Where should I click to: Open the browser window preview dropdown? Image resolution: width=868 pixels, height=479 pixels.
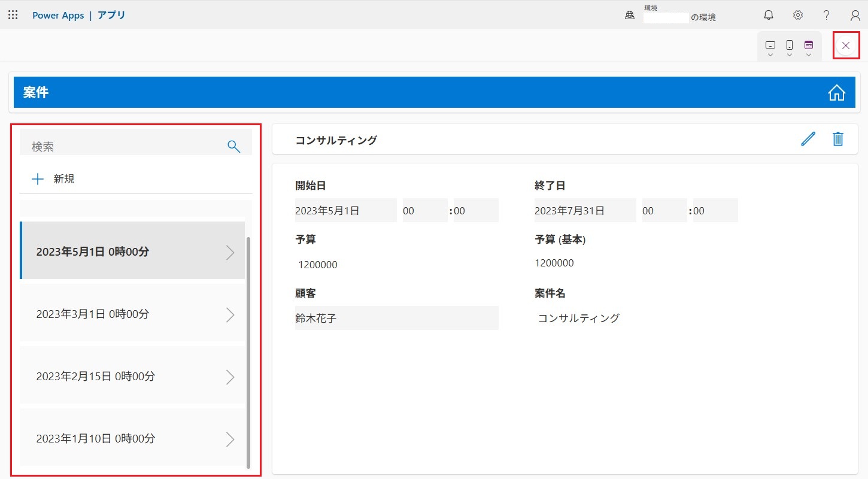[x=809, y=47]
